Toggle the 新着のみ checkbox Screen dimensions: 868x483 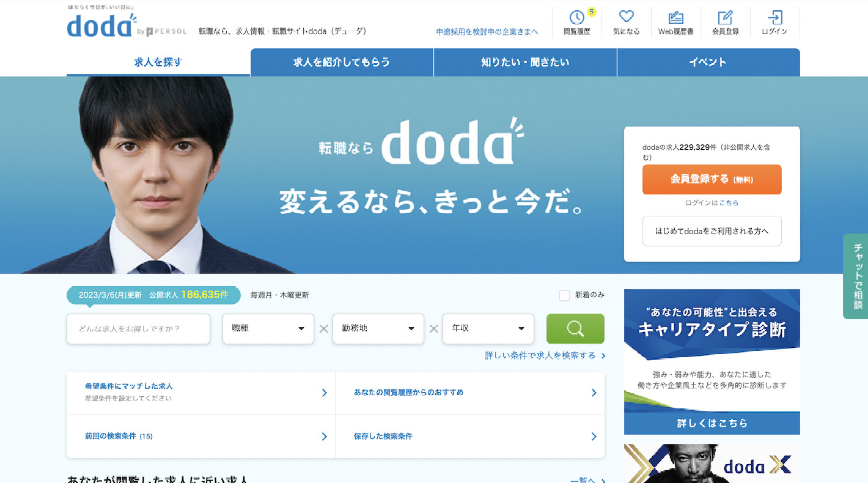coord(564,295)
